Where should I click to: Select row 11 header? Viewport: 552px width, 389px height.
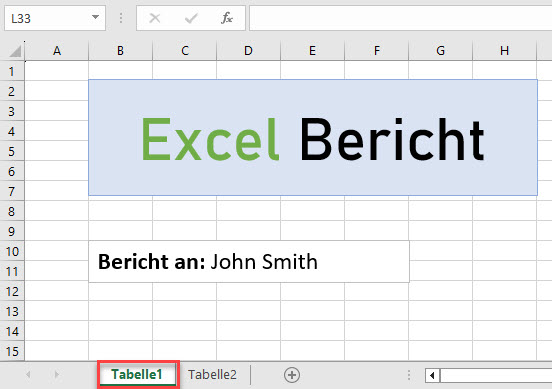pos(12,271)
